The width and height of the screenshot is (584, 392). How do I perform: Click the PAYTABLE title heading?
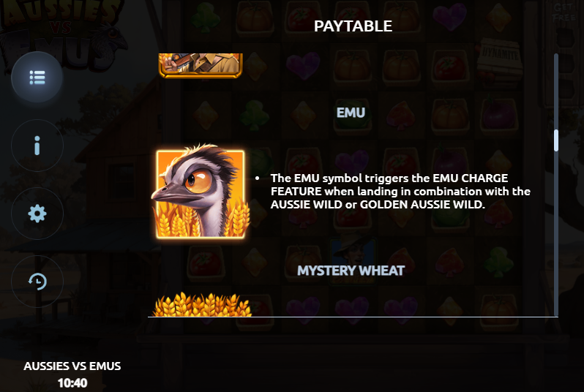pyautogui.click(x=353, y=26)
